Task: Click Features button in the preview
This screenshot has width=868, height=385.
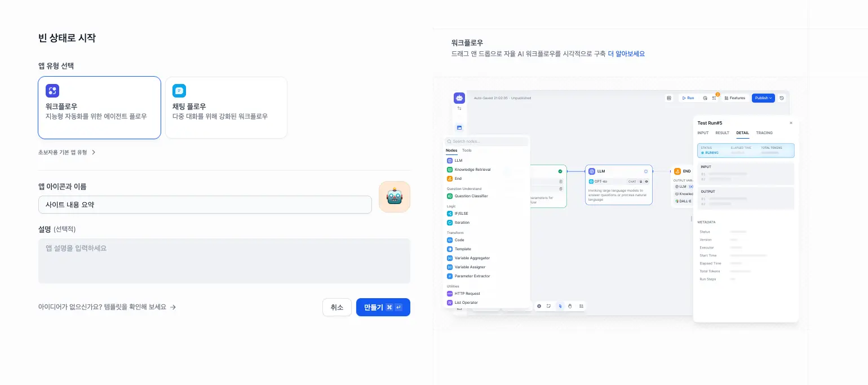Action: [735, 98]
